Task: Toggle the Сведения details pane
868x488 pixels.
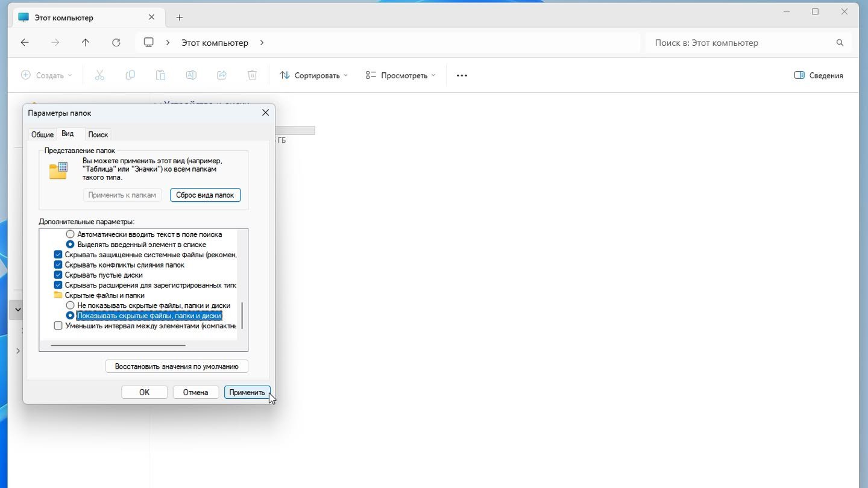Action: [819, 75]
